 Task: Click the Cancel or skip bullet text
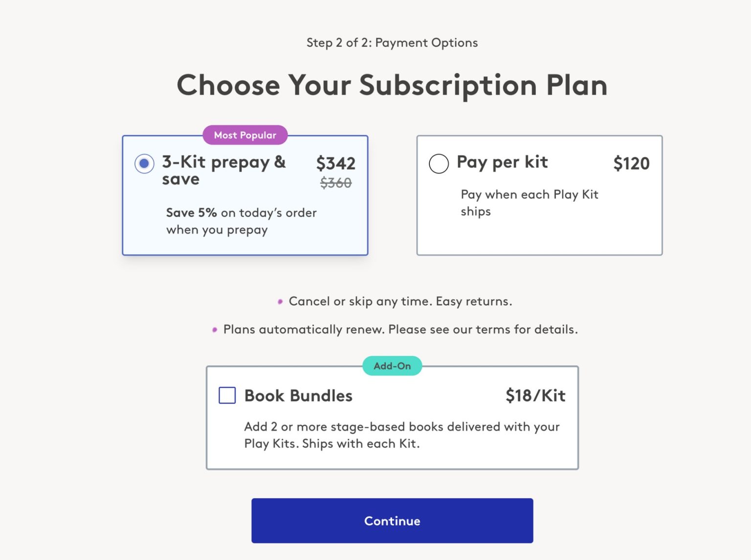pyautogui.click(x=400, y=301)
